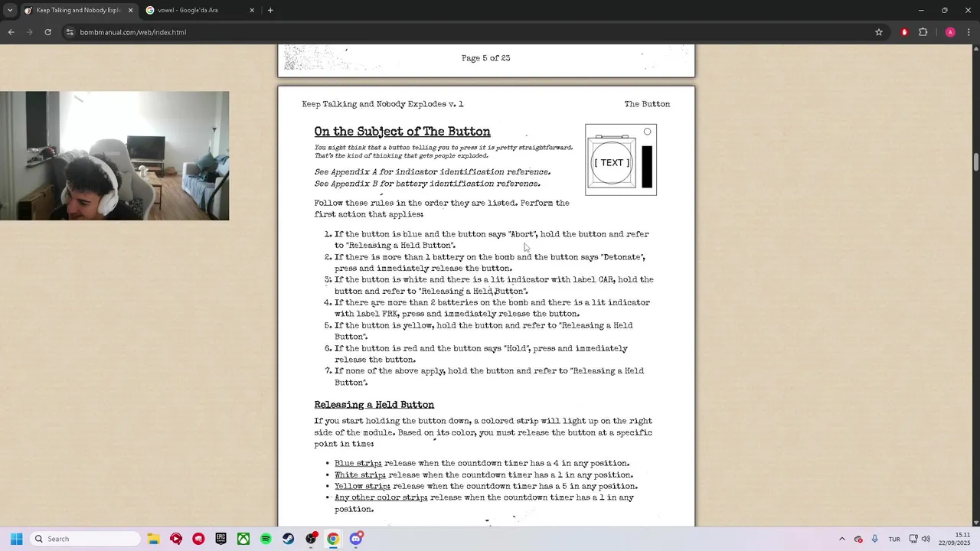Open Steam from the taskbar
Screen dimensions: 980x551
point(288,539)
